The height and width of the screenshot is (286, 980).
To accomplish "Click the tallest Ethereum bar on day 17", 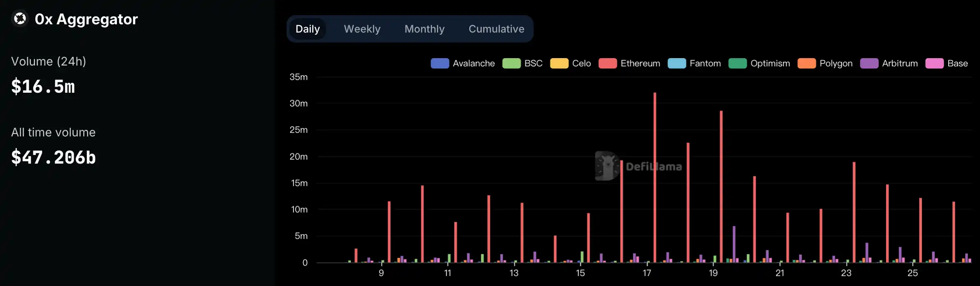I will pyautogui.click(x=655, y=177).
